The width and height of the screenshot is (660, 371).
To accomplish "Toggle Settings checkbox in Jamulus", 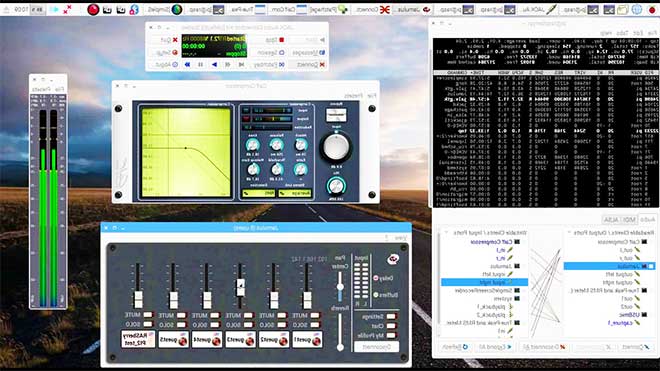I will tap(391, 316).
